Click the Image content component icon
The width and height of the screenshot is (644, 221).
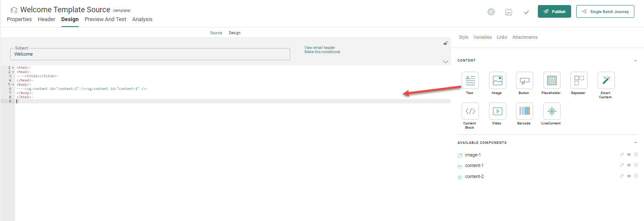click(497, 80)
